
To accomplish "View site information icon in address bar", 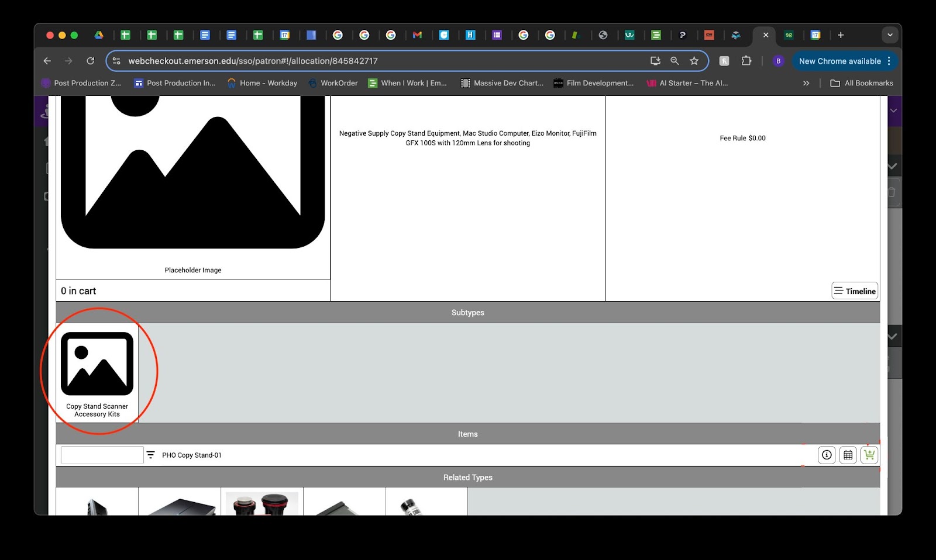I will [x=116, y=61].
